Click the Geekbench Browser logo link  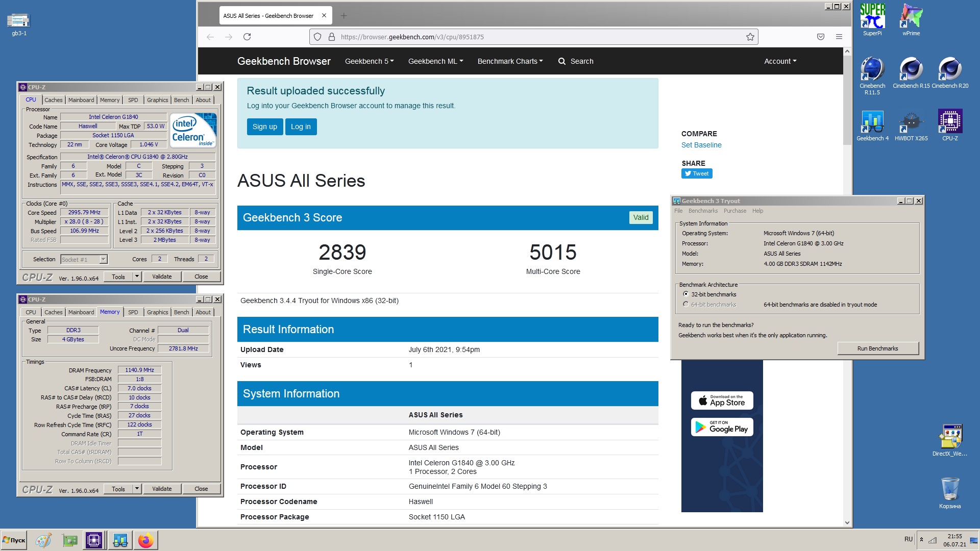(284, 61)
